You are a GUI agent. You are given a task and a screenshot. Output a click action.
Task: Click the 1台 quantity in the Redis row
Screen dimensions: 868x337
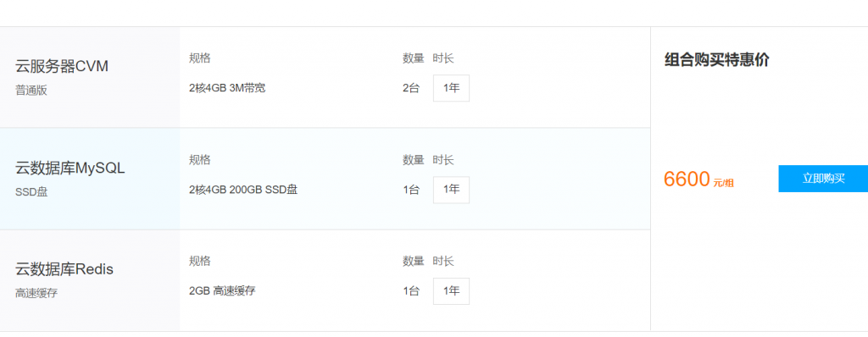pyautogui.click(x=411, y=291)
